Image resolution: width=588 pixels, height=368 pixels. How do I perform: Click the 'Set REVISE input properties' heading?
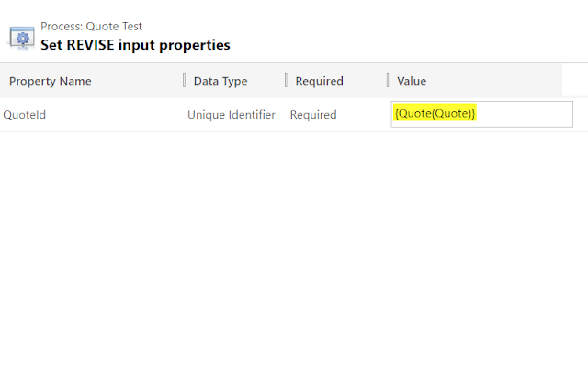(x=135, y=45)
